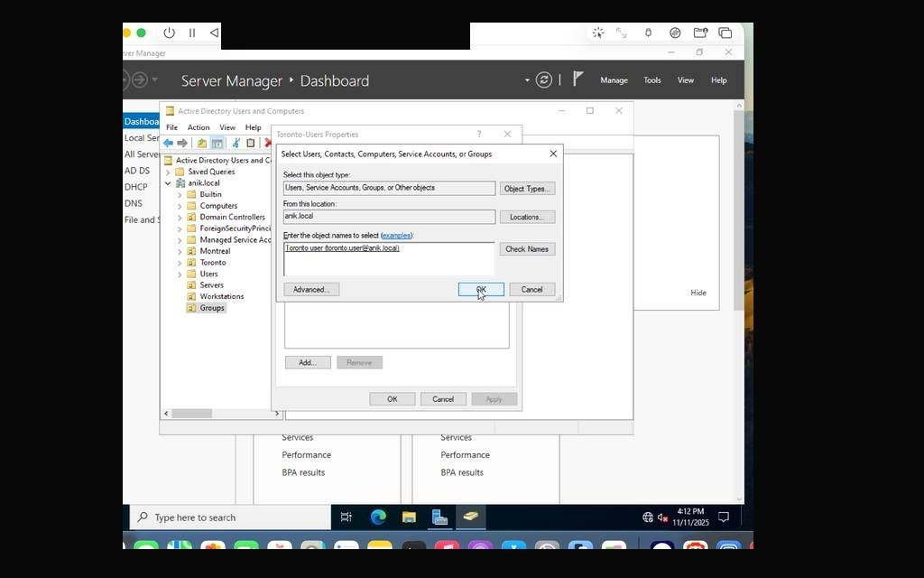Click the muted volume tray icon

[x=662, y=517]
